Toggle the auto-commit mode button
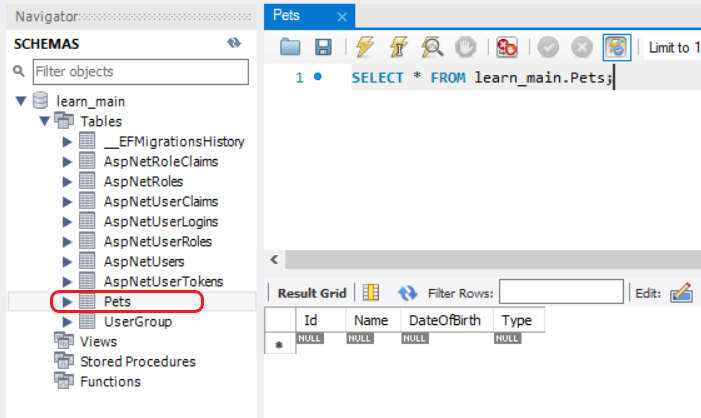This screenshot has width=701, height=418. [x=616, y=47]
